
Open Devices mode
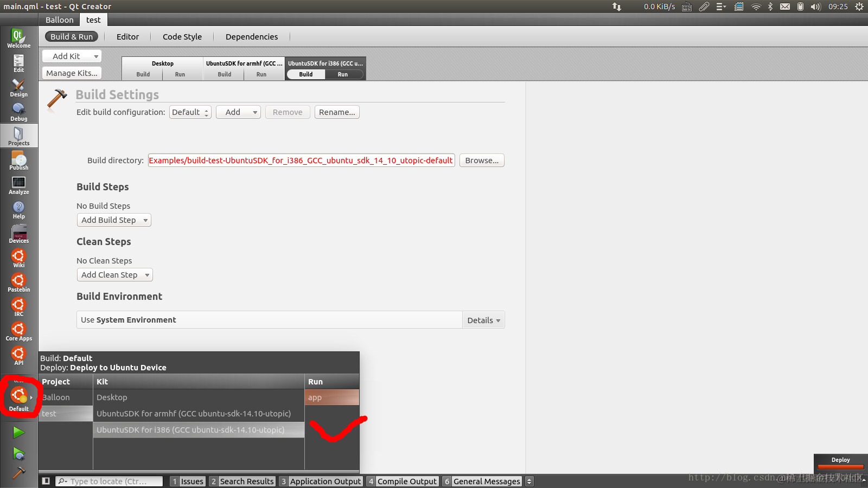click(18, 234)
